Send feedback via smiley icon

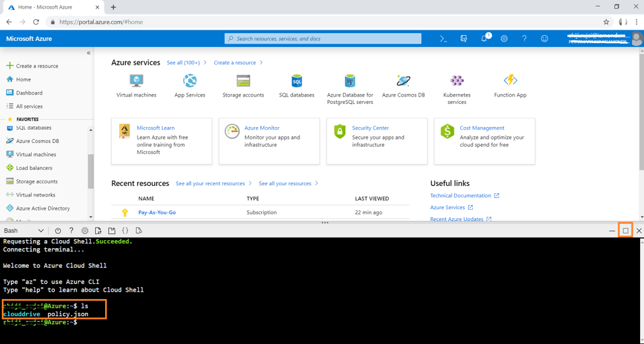click(545, 38)
